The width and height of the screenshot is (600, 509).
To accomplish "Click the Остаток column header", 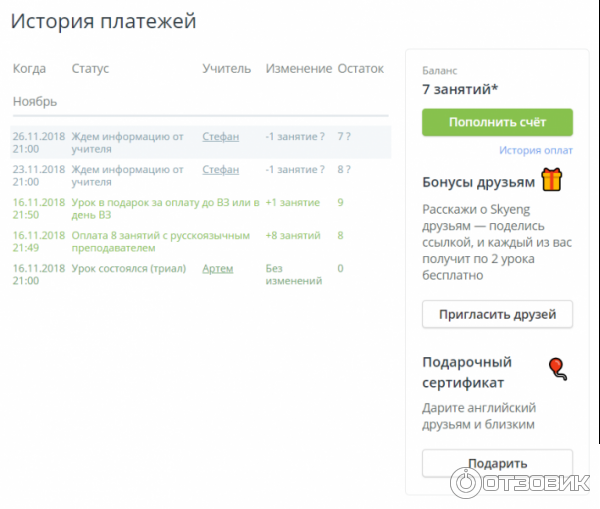I will pos(360,69).
